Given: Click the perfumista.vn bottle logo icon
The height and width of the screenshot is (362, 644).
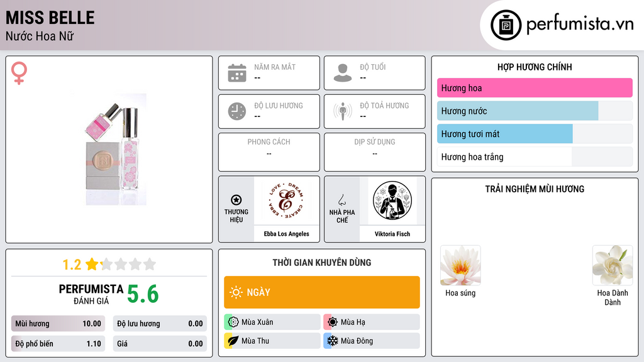Looking at the screenshot, I should [506, 25].
